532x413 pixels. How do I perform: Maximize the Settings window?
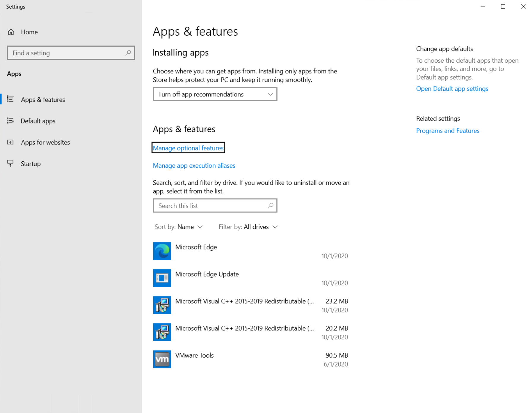tap(503, 7)
